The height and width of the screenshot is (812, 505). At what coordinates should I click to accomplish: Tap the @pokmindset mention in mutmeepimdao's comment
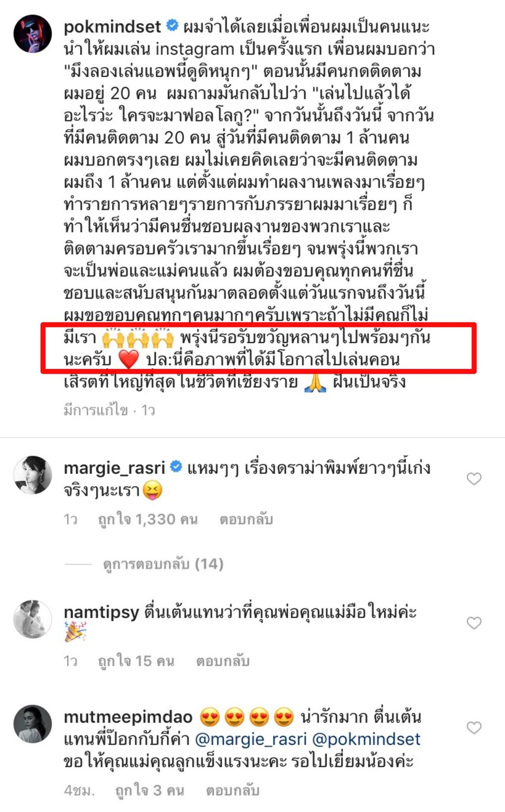tap(366, 739)
